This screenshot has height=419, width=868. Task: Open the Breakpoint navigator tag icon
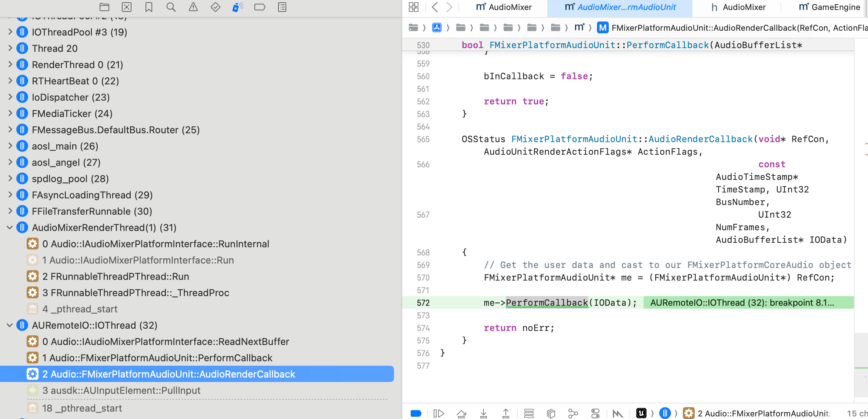[x=260, y=7]
